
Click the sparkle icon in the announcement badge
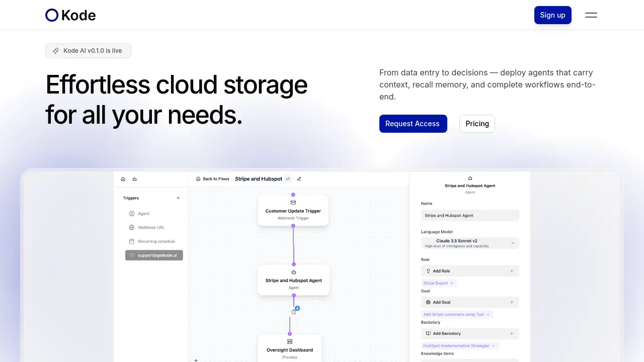pos(56,51)
